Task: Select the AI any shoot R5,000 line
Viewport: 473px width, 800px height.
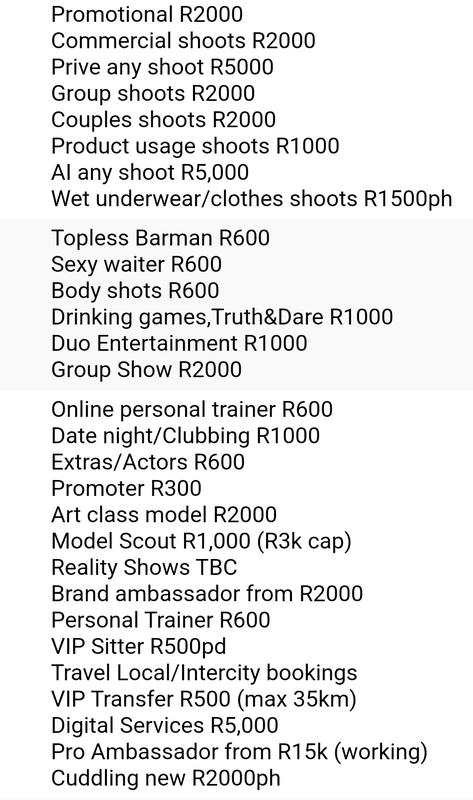Action: pos(150,172)
